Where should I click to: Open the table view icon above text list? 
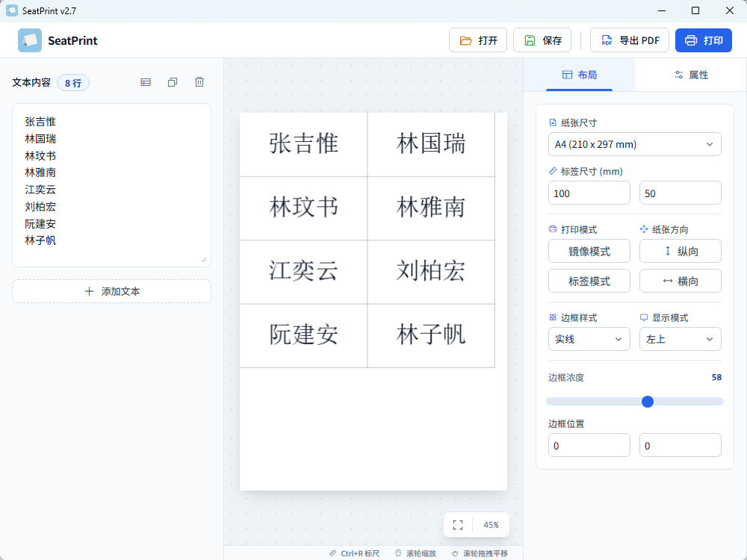pyautogui.click(x=146, y=82)
